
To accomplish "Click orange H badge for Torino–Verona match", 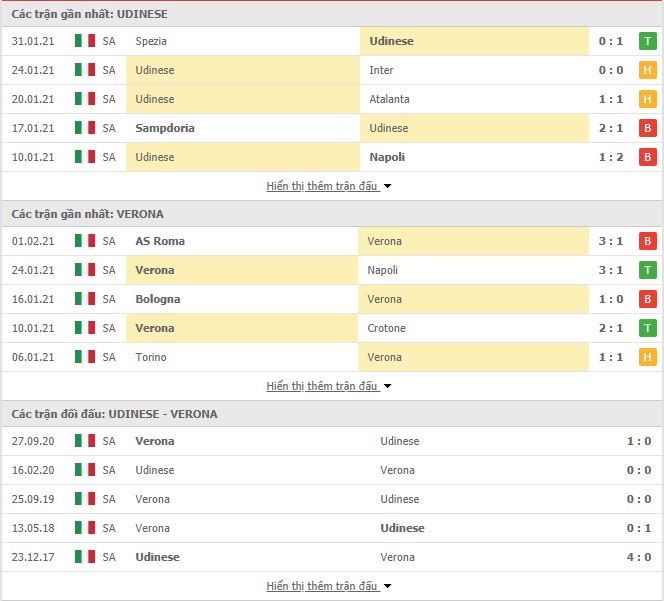I will click(647, 357).
